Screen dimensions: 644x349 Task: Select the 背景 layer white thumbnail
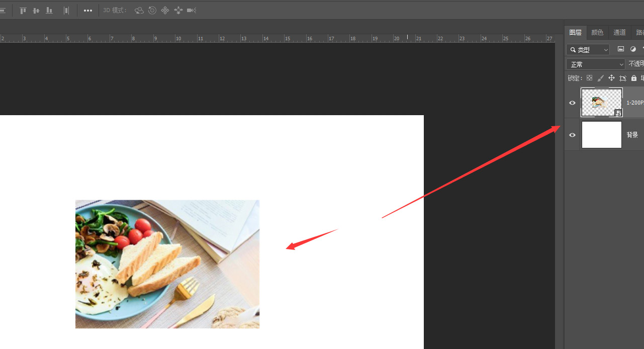click(x=602, y=135)
